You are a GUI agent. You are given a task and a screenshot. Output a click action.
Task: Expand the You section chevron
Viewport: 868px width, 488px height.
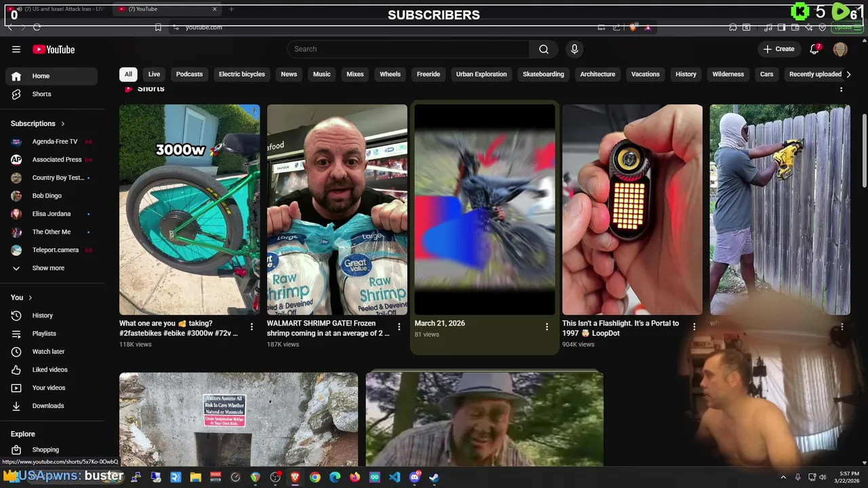(30, 298)
